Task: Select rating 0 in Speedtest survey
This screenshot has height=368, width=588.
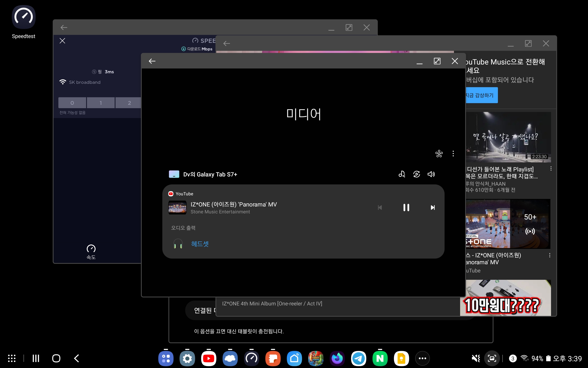Action: point(72,103)
